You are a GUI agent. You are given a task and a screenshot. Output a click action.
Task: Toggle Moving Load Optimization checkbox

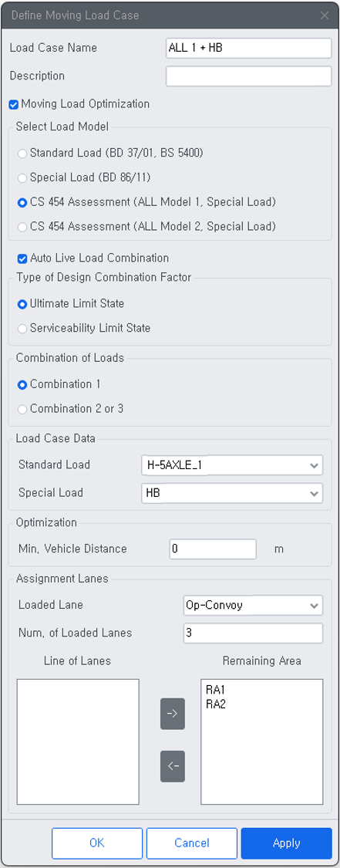tap(14, 104)
